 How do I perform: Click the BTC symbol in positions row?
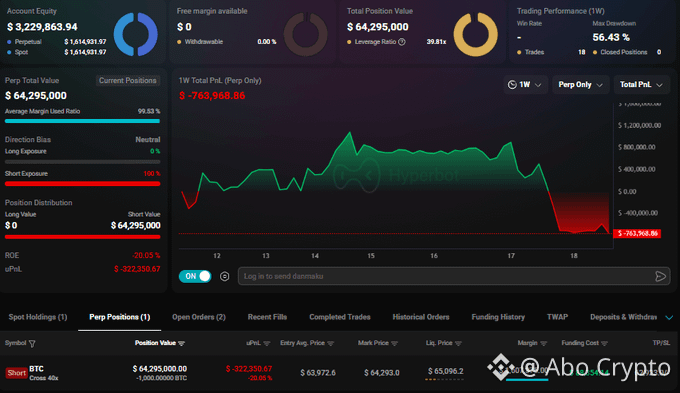[x=36, y=369]
